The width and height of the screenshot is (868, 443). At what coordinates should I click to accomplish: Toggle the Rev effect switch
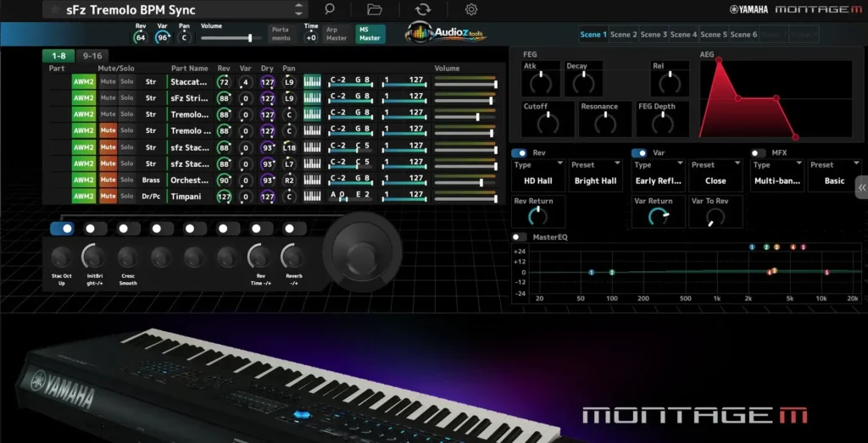click(520, 153)
